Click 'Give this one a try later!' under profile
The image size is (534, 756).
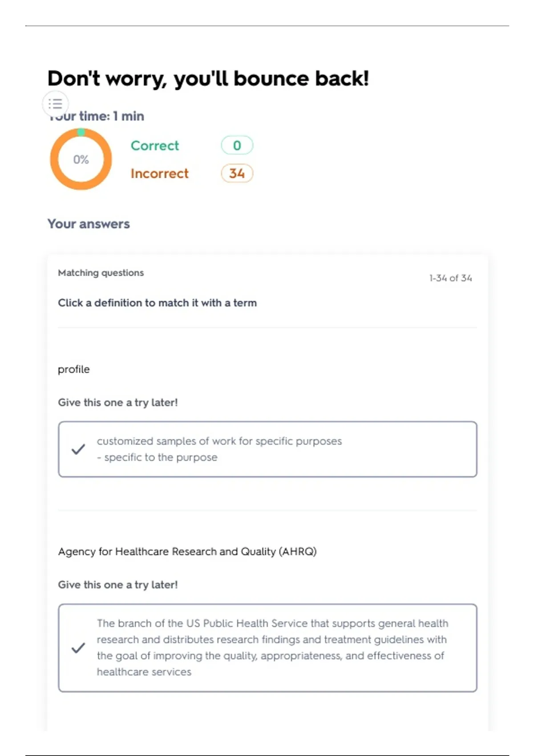tap(118, 402)
